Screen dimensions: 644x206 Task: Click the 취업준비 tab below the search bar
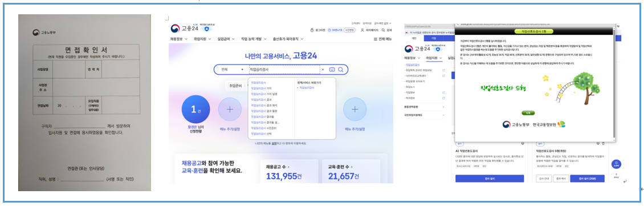coord(236,86)
